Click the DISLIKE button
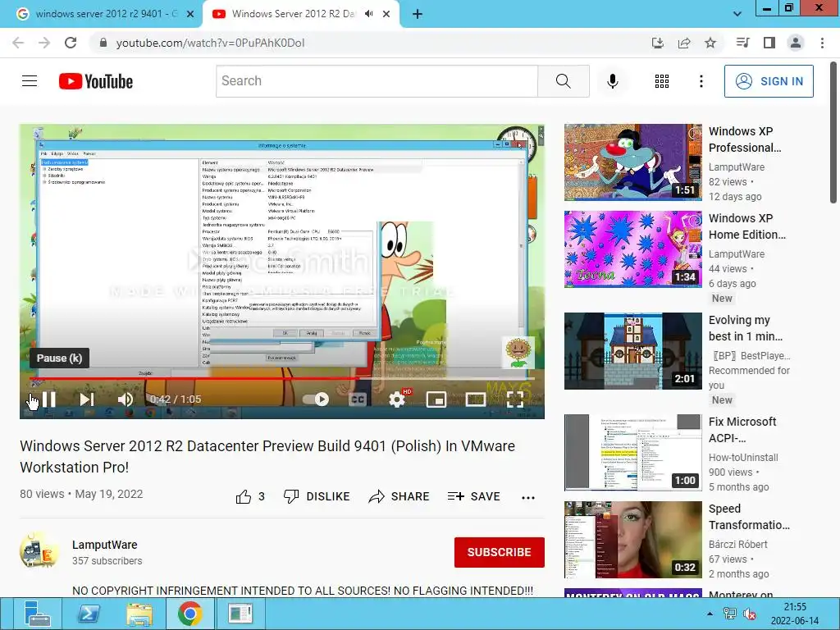840x630 pixels. tap(317, 496)
